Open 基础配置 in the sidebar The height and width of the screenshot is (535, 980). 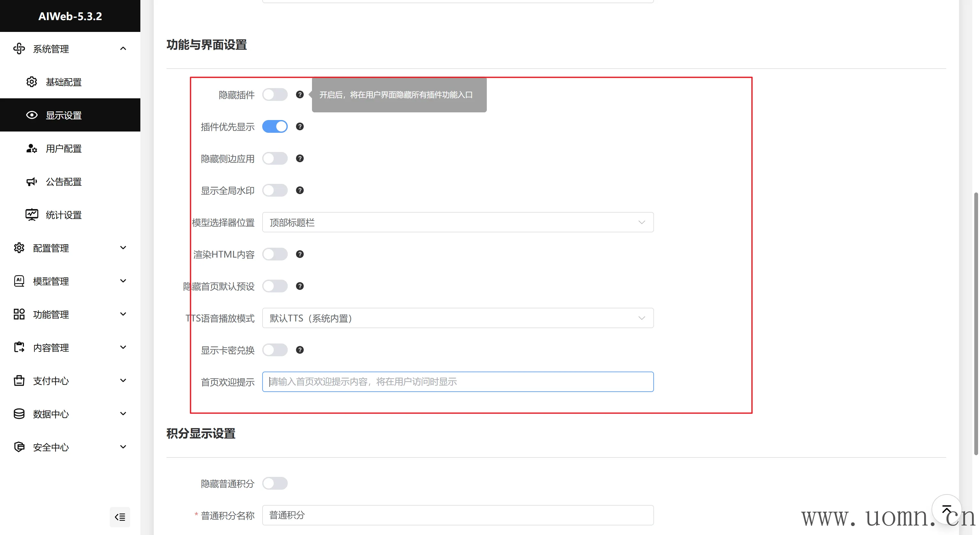pyautogui.click(x=63, y=82)
